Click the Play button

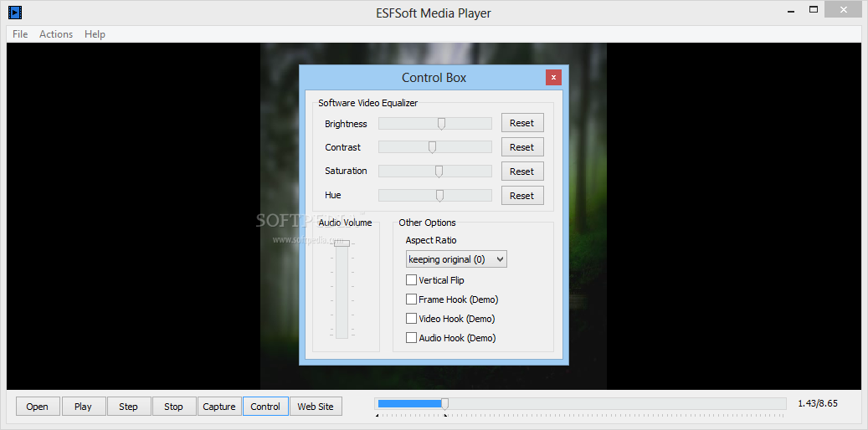tap(83, 407)
